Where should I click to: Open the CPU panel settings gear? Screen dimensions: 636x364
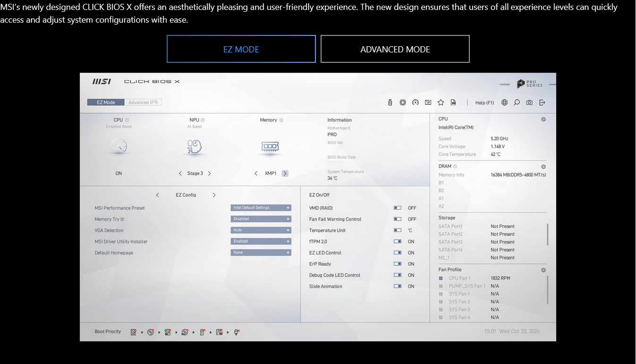[x=543, y=119]
